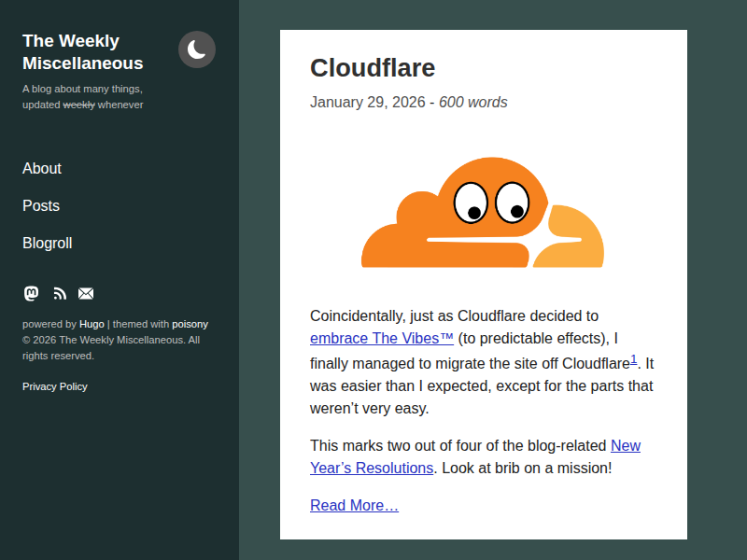Screen dimensions: 747x560
Task: Open the Hugo link in the footer
Action: 92,324
